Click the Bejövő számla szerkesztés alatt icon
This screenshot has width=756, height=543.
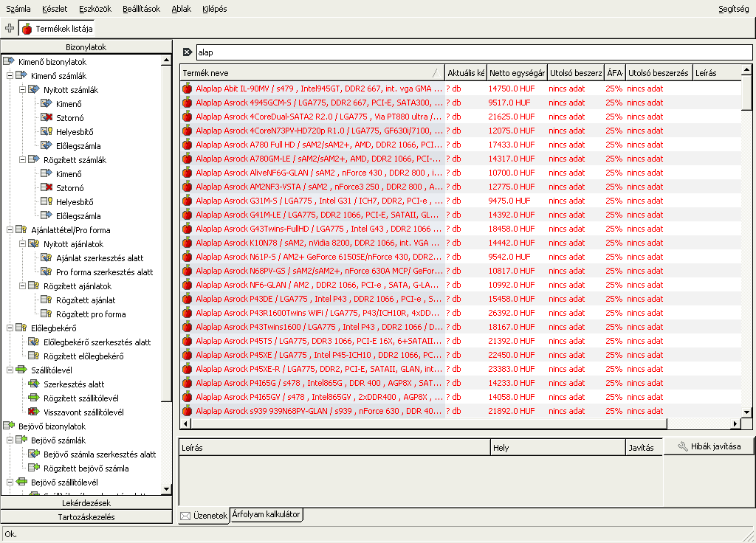pyautogui.click(x=34, y=454)
